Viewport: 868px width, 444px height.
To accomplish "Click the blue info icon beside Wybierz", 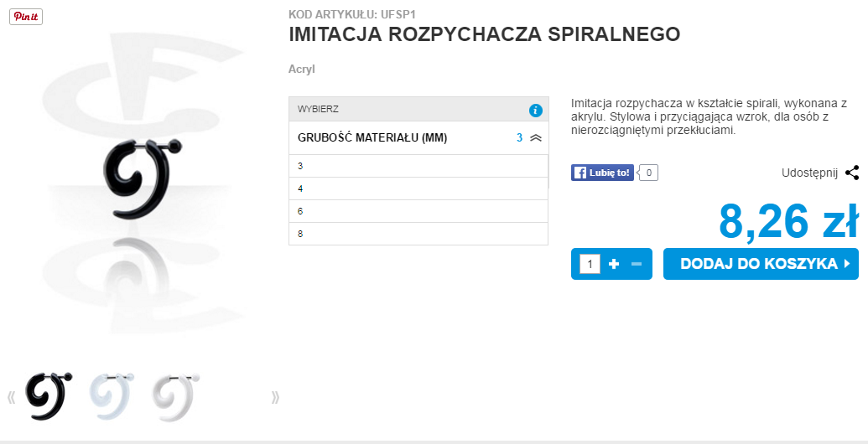I will click(x=536, y=110).
